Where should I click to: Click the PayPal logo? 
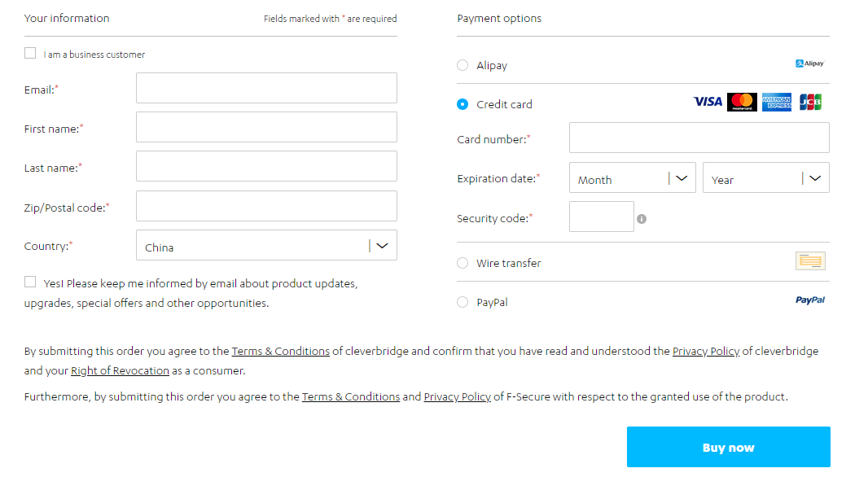coord(810,300)
